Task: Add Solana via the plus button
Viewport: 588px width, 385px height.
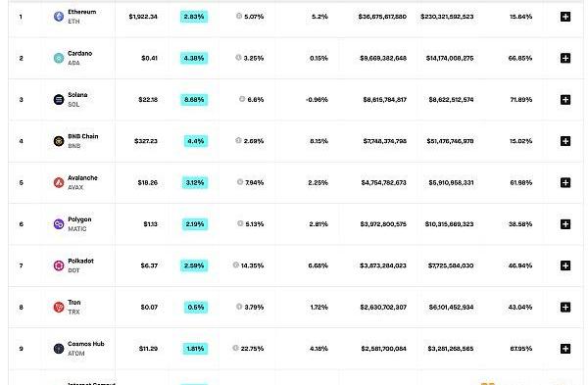Action: tap(565, 100)
